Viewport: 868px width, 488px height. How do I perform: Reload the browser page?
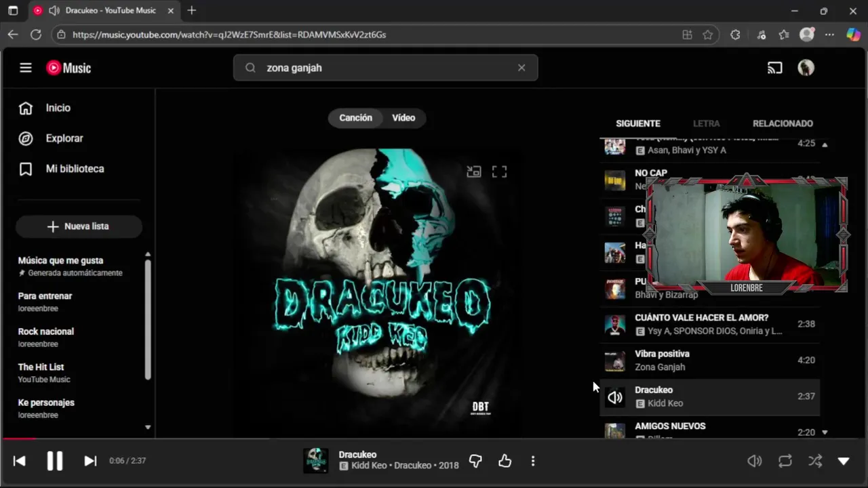pos(36,35)
